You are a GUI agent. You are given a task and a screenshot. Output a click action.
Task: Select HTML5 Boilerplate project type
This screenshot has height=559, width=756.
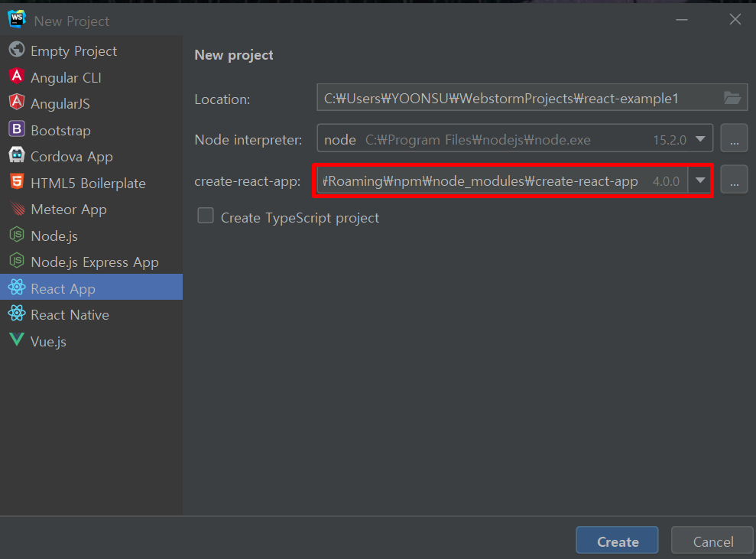91,183
